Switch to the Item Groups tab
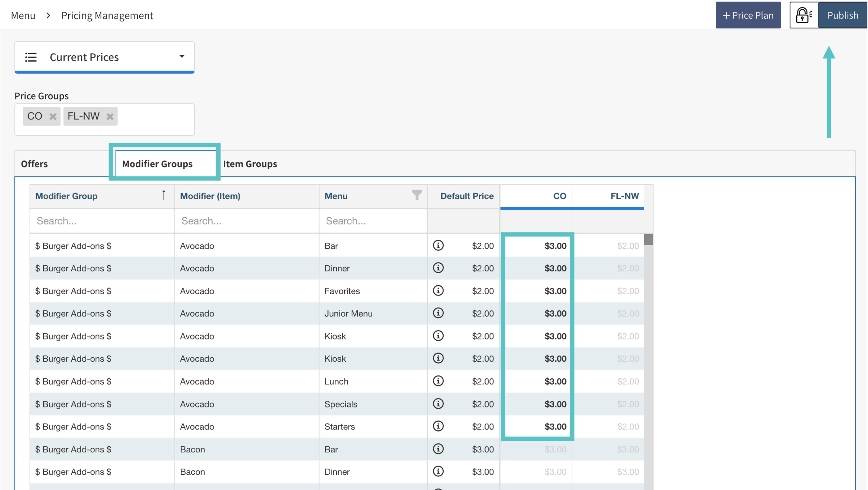Screen dimensions: 868x490 250,164
